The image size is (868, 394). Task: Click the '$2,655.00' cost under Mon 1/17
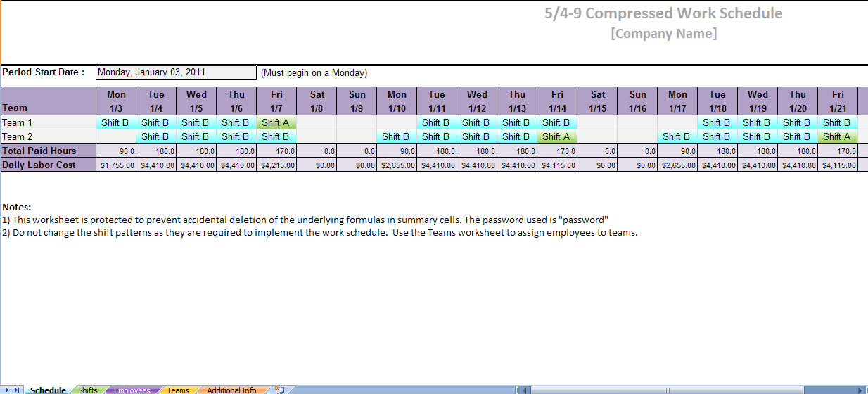[677, 165]
